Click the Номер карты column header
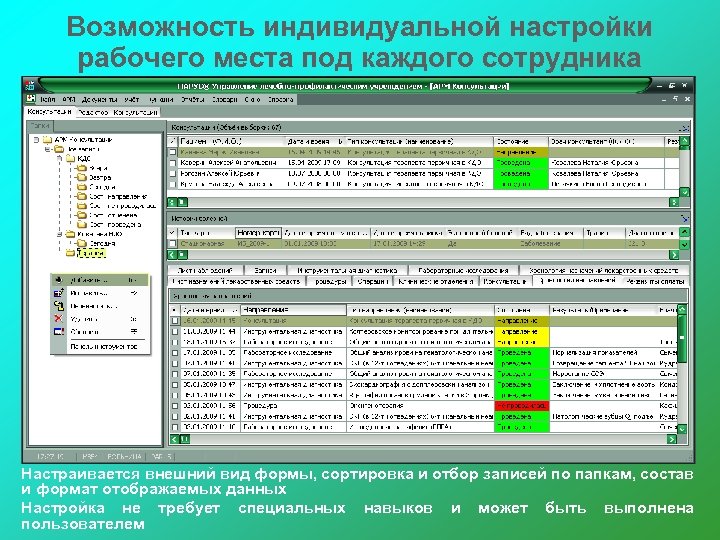Image resolution: width=720 pixels, height=540 pixels. (259, 233)
